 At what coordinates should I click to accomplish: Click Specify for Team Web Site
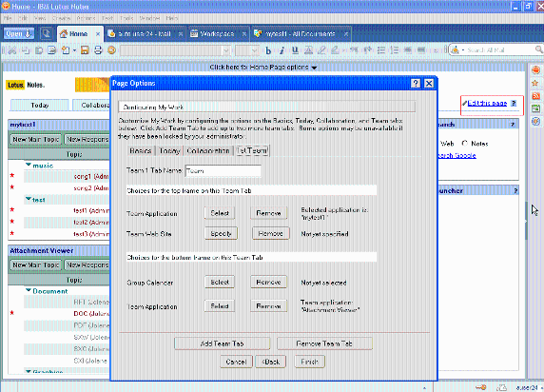coord(221,234)
